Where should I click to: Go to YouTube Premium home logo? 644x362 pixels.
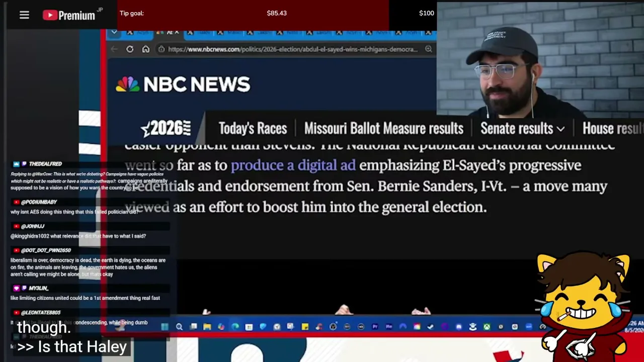[68, 15]
